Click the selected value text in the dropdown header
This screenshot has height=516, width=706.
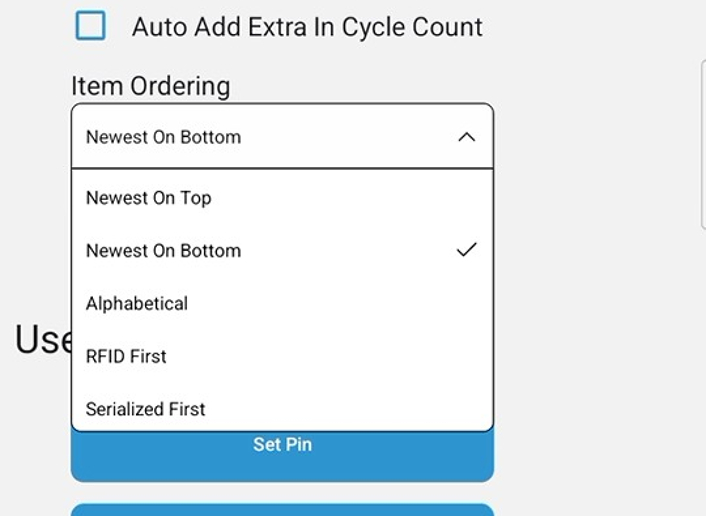click(x=163, y=137)
